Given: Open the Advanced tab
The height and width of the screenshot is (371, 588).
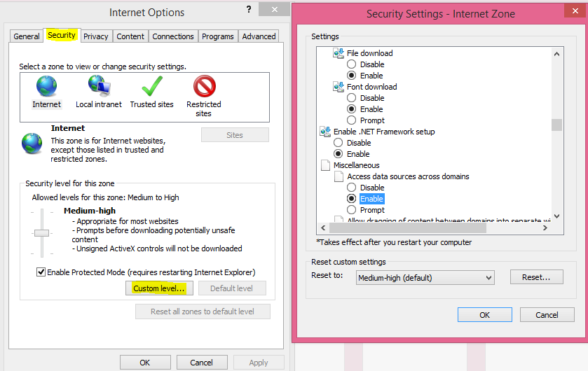Looking at the screenshot, I should pyautogui.click(x=259, y=36).
